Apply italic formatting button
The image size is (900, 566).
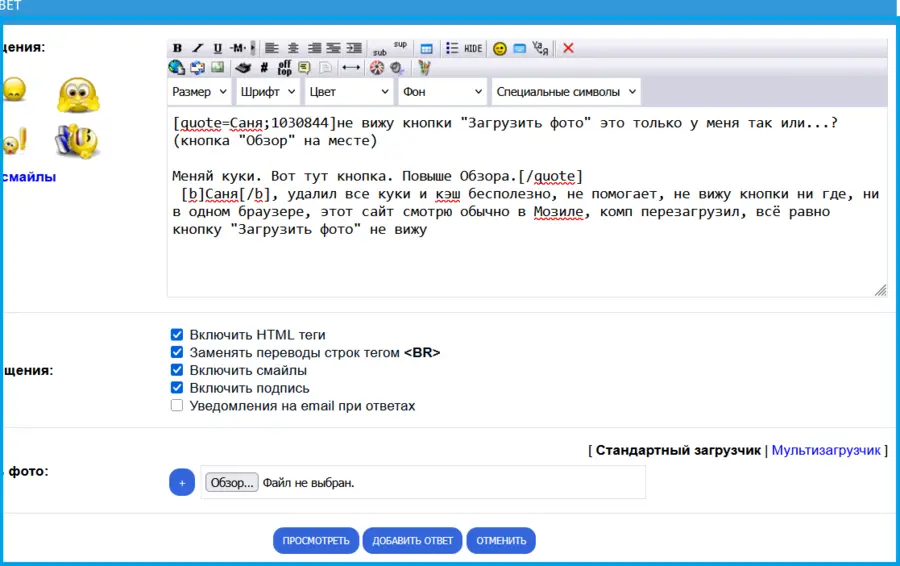click(197, 48)
